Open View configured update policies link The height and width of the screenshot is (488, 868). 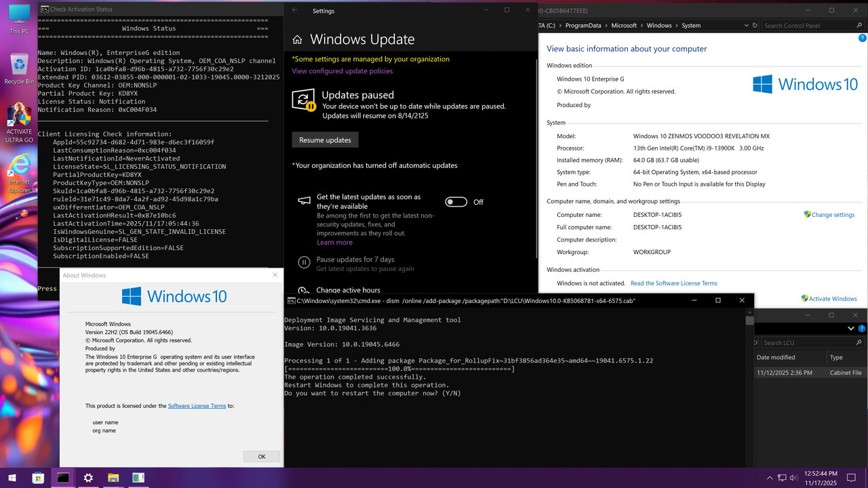[x=342, y=71]
